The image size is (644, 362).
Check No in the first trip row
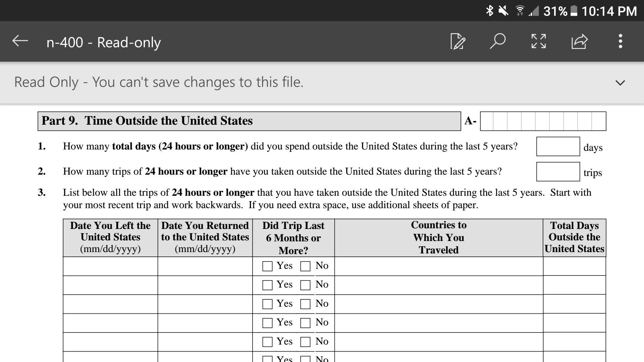pos(305,266)
